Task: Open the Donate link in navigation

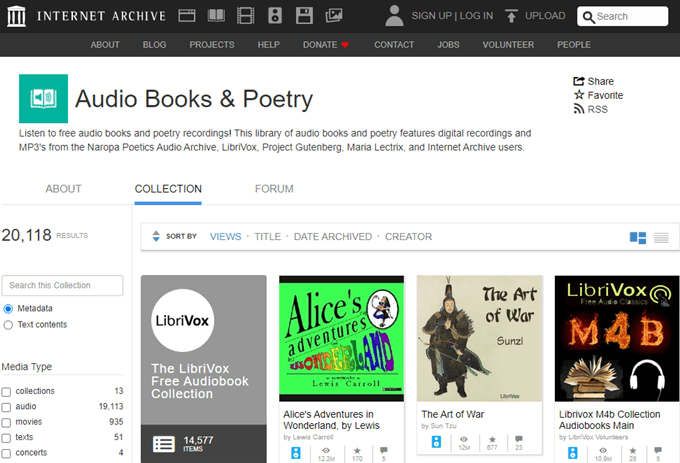Action: click(x=326, y=45)
